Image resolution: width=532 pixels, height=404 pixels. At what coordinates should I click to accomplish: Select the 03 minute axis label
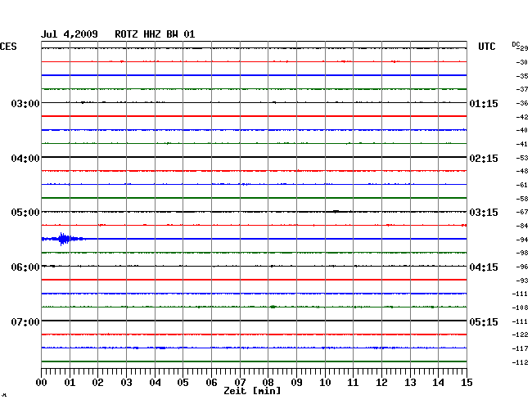[127, 383]
